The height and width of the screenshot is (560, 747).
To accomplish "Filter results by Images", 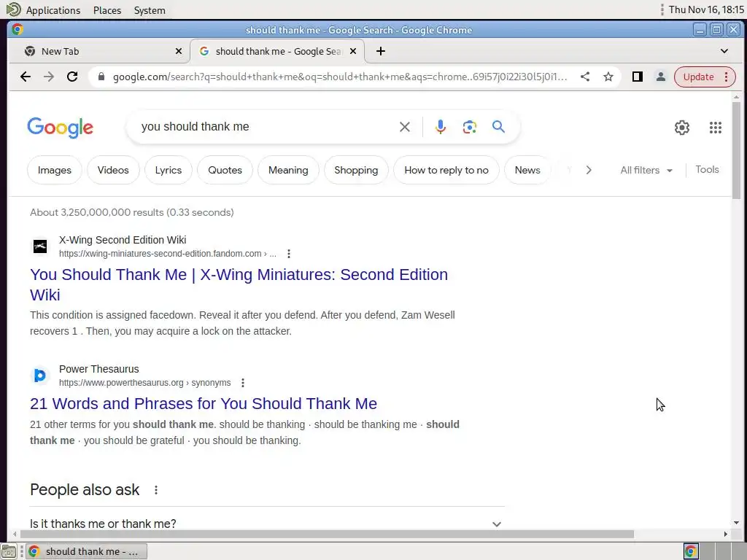I will pos(54,170).
